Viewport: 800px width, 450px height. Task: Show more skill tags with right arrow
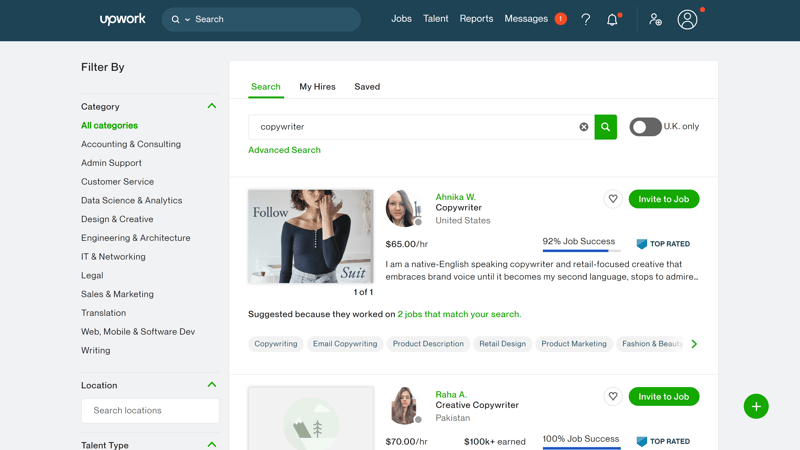(x=694, y=344)
